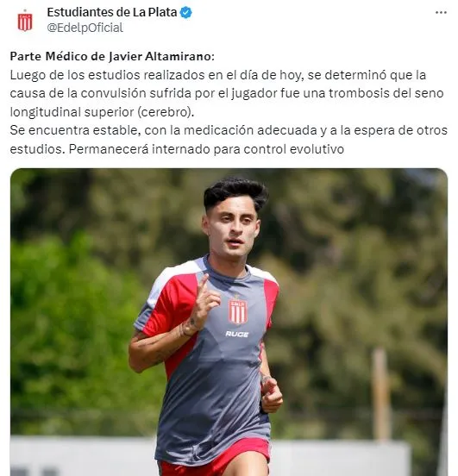458x476 pixels.
Task: Click the tweet line starting with Luego de los estudios
Action: click(x=217, y=75)
